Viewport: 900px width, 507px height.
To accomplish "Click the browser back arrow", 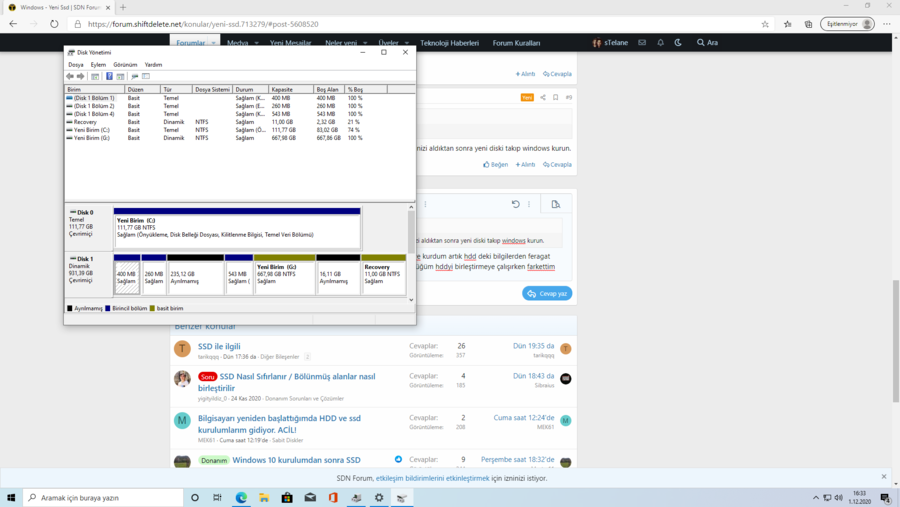I will (x=13, y=24).
